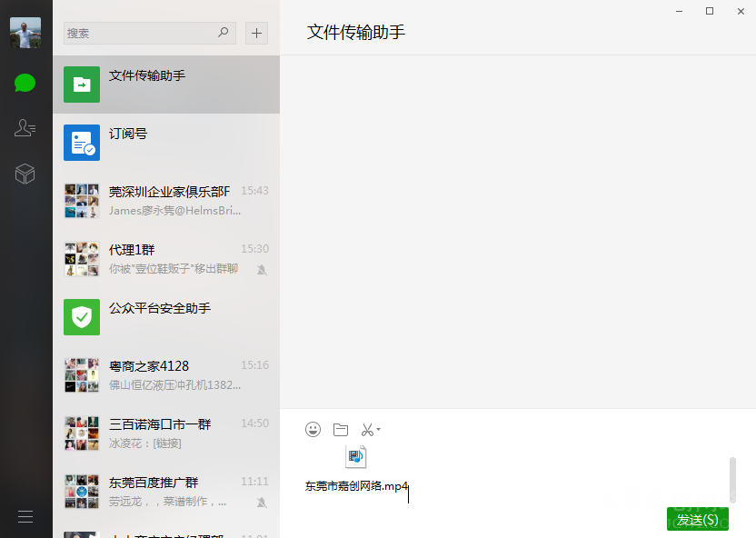Open the user profile avatar
756x538 pixels.
point(25,33)
